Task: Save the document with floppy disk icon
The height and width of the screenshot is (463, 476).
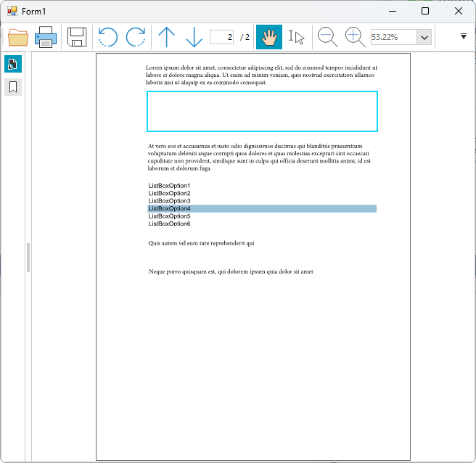Action: point(76,37)
